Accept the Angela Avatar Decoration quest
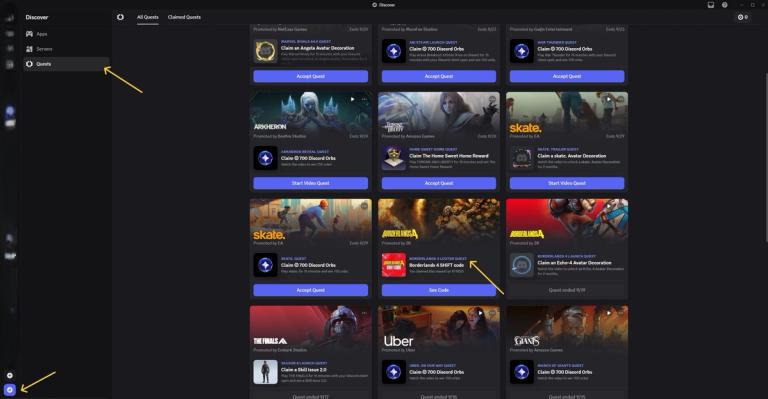 point(311,76)
